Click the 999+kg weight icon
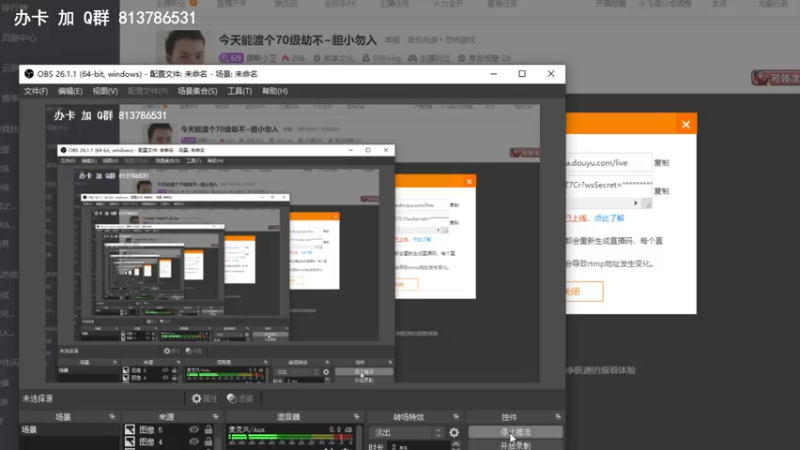The height and width of the screenshot is (450, 800). click(x=366, y=58)
